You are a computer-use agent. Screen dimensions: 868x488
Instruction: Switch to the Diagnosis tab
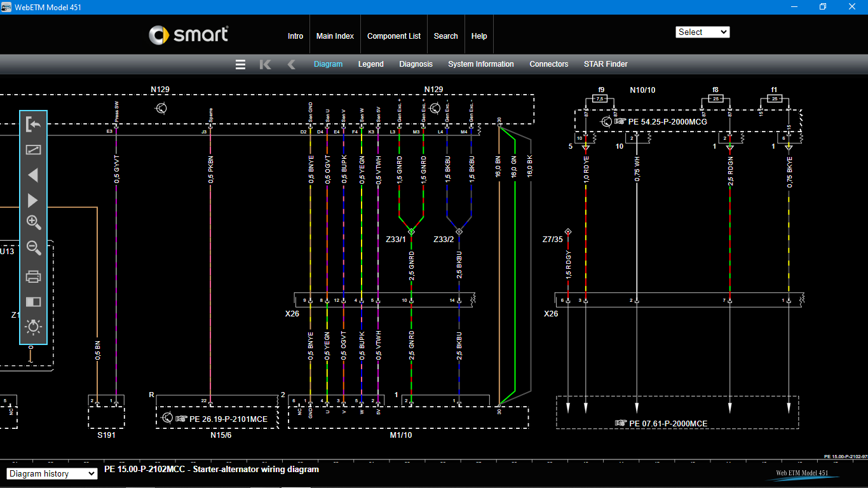click(416, 64)
